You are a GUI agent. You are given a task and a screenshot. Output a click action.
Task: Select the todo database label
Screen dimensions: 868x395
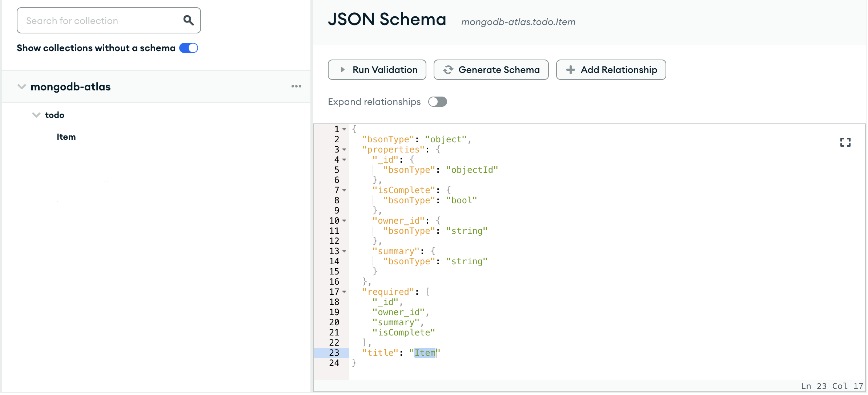[55, 115]
